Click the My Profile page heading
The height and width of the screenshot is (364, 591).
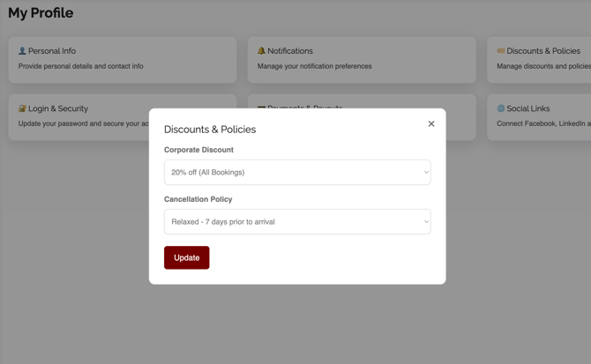(x=41, y=13)
